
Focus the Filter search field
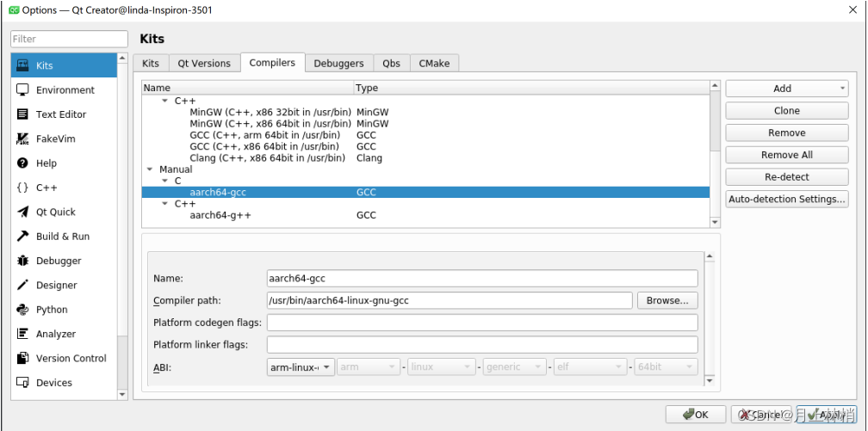click(x=69, y=39)
